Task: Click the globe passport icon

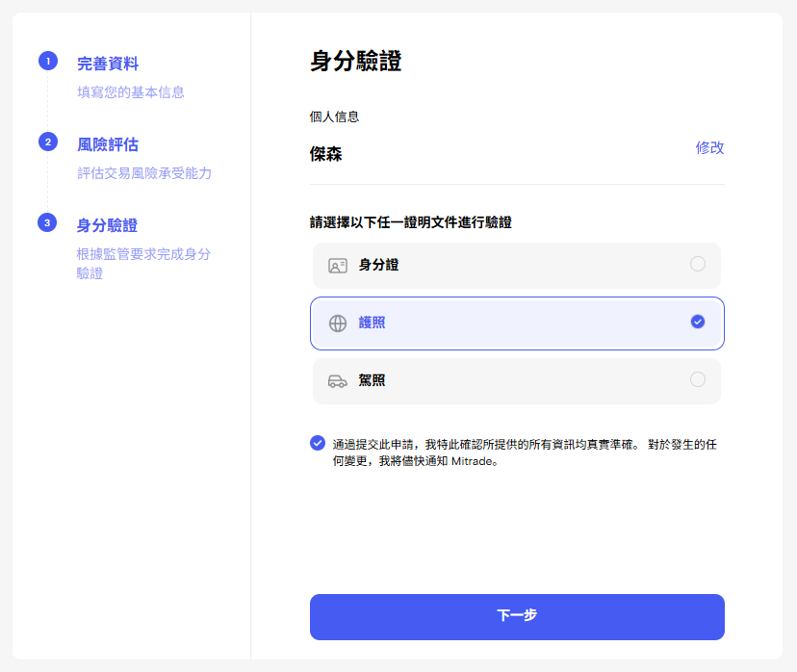Action: tap(337, 323)
